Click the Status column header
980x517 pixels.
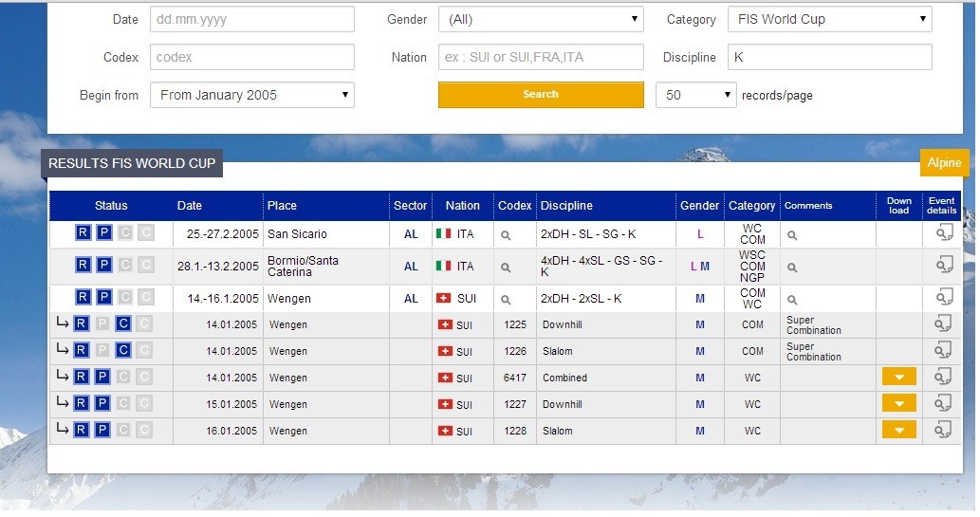(111, 205)
